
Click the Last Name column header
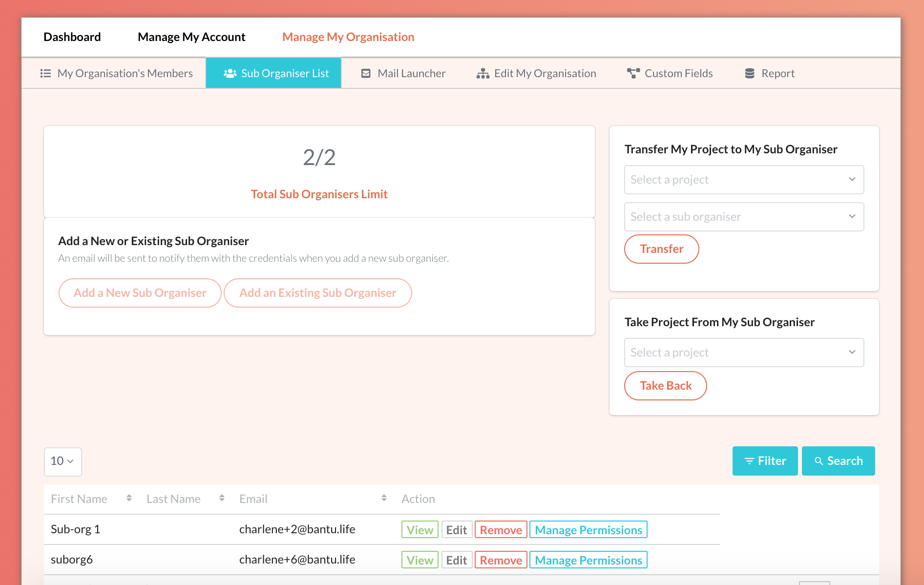click(173, 499)
